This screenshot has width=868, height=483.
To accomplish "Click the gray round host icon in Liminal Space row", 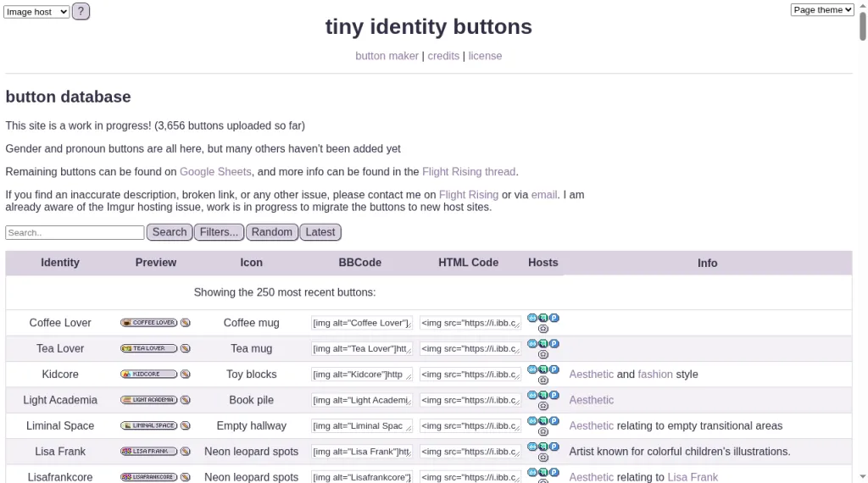I will (543, 431).
